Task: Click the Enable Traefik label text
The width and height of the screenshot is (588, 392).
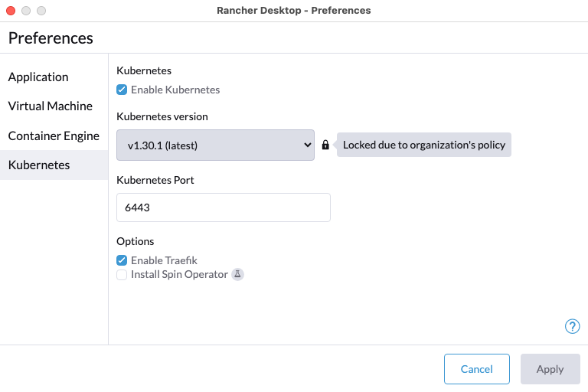Action: (x=164, y=260)
